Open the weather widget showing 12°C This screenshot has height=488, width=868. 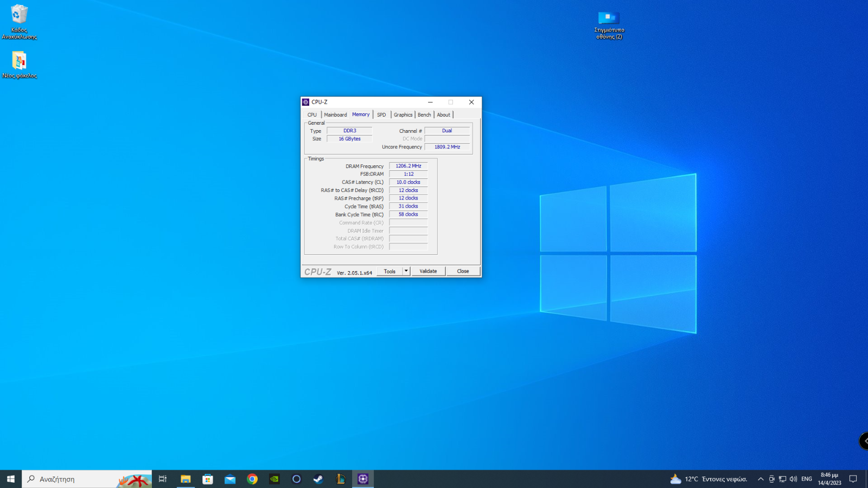pos(709,479)
